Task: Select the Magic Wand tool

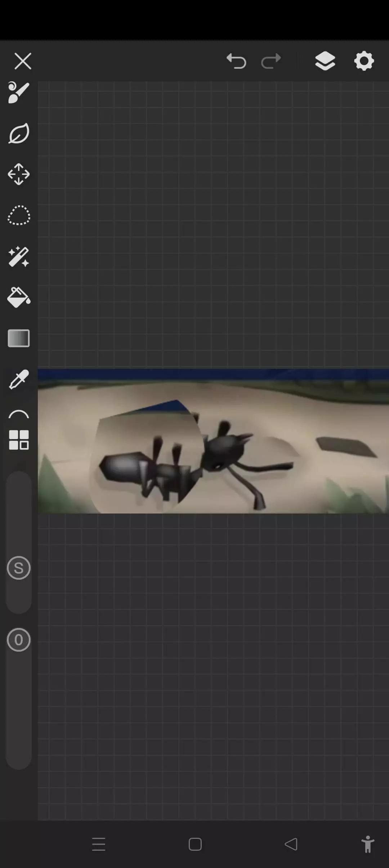Action: click(19, 257)
